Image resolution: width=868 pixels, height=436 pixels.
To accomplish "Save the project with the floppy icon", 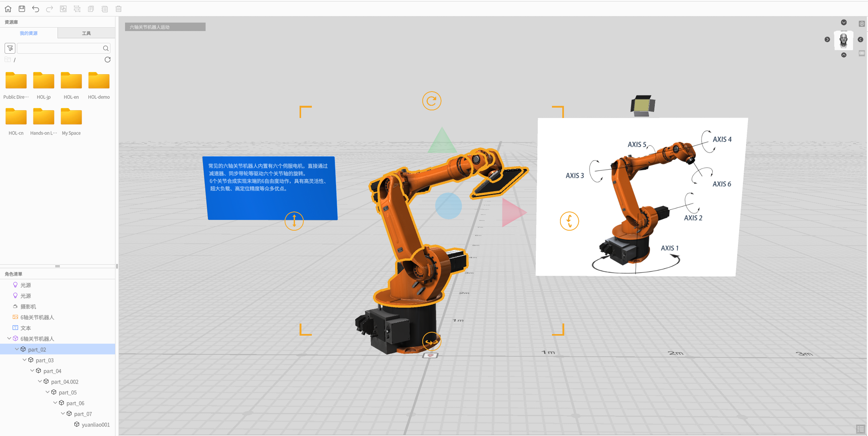I will [x=22, y=8].
